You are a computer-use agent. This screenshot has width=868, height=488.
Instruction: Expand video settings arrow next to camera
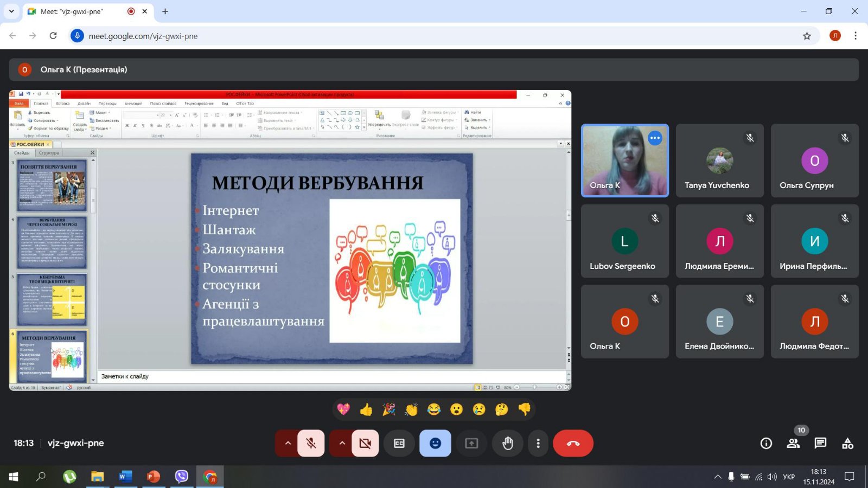click(x=342, y=443)
